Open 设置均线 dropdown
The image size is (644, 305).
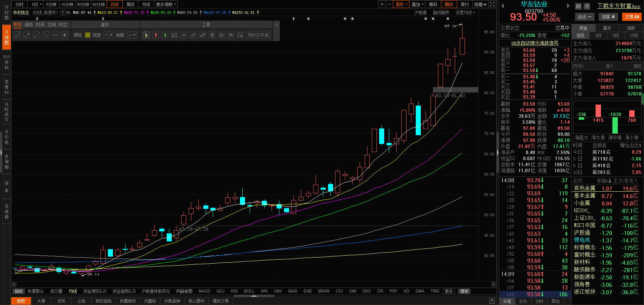pos(466,12)
